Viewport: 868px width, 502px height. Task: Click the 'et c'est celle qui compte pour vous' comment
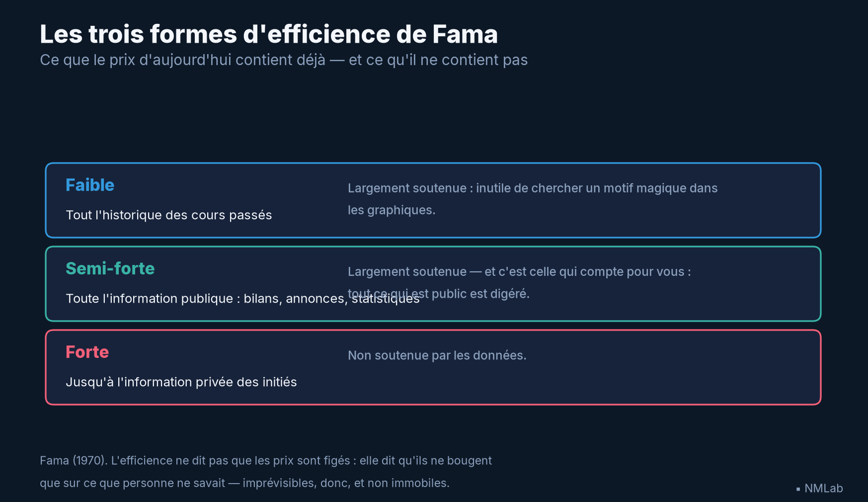pyautogui.click(x=519, y=272)
